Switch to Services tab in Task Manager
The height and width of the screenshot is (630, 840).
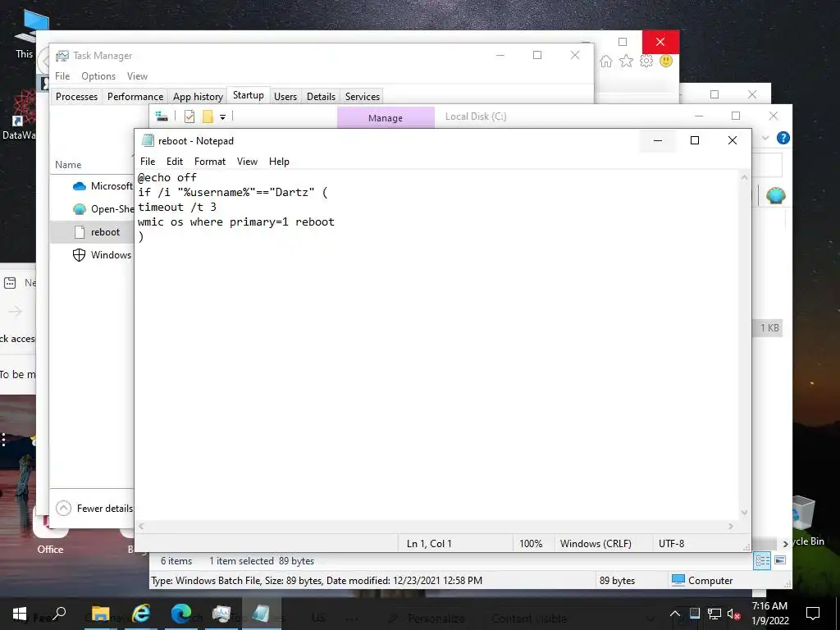coord(362,97)
